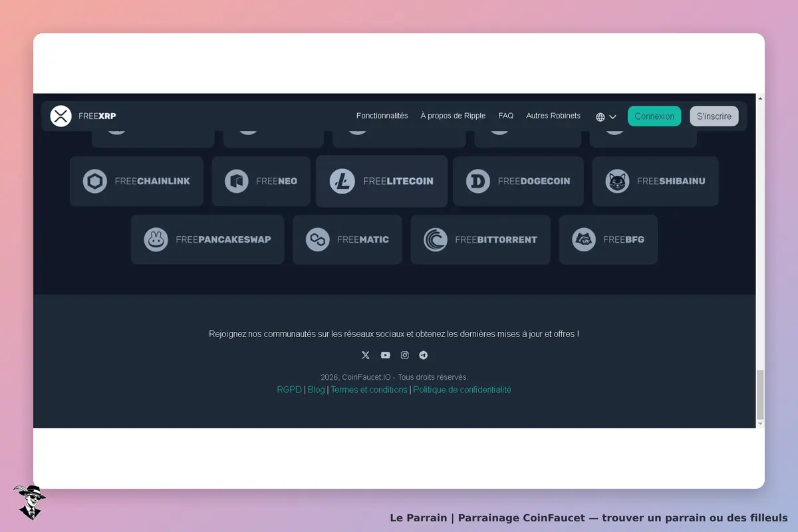Click the globe language icon
The width and height of the screenshot is (798, 532).
coord(600,117)
